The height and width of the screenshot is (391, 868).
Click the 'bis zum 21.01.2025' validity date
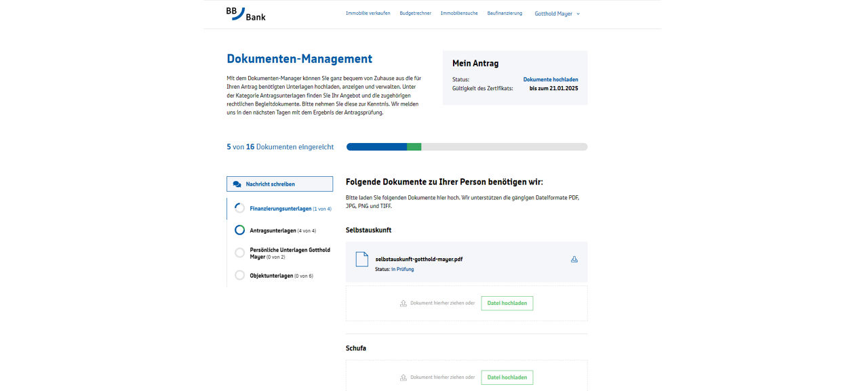(554, 88)
